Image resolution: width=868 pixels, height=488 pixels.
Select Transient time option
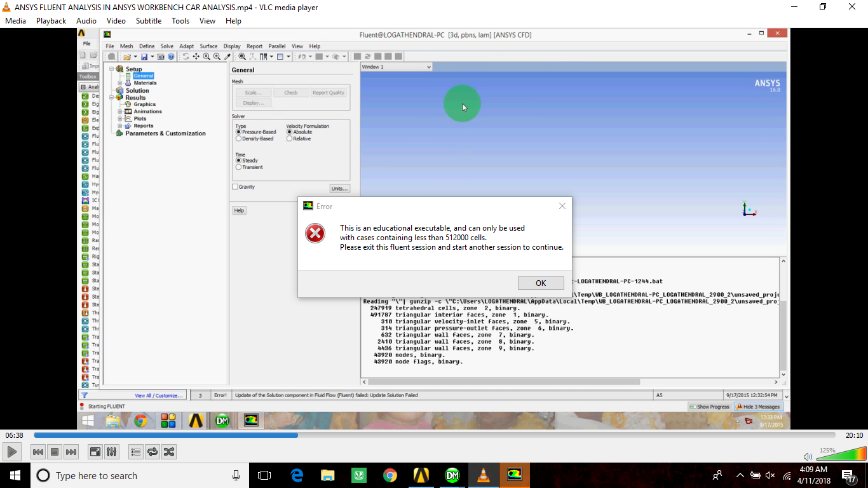(x=249, y=167)
